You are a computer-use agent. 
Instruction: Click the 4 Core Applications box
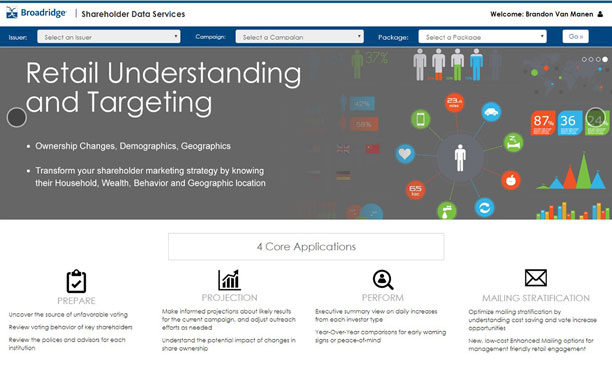[x=306, y=247]
